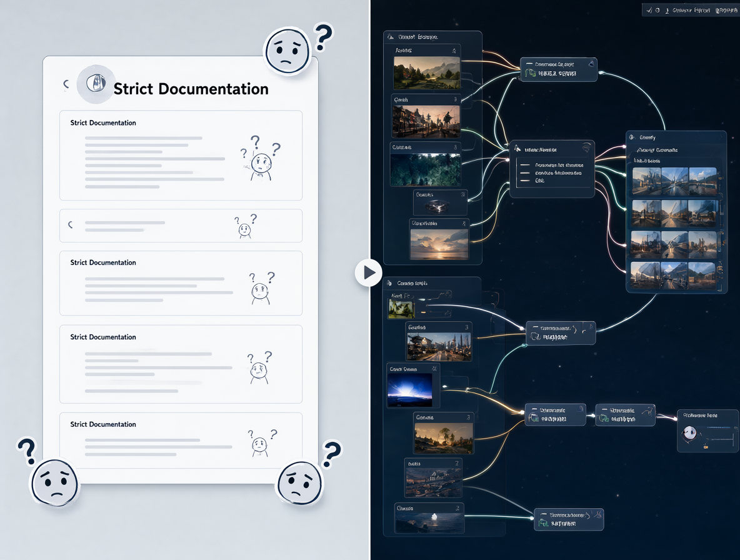Viewport: 740px width, 560px height.
Task: Click the green icon in the node feeding the dial node
Action: (604, 419)
